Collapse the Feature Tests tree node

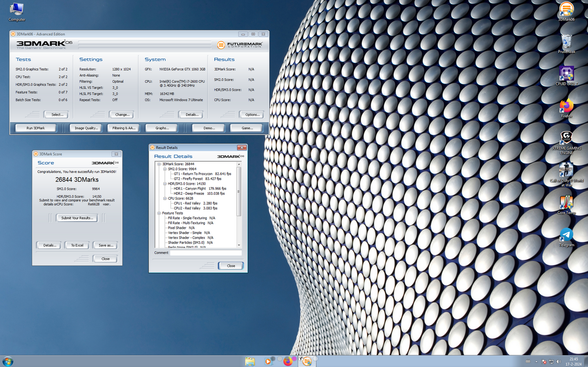[159, 213]
